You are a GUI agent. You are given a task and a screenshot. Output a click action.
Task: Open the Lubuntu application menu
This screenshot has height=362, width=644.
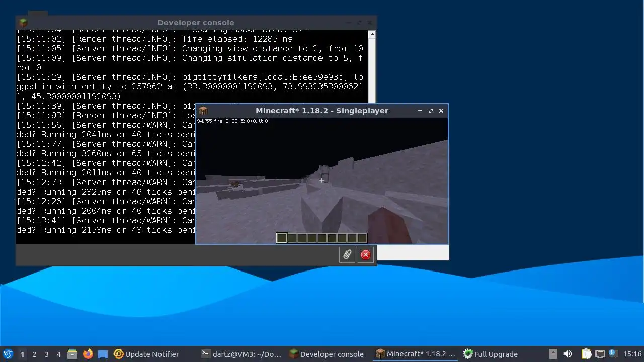point(8,354)
